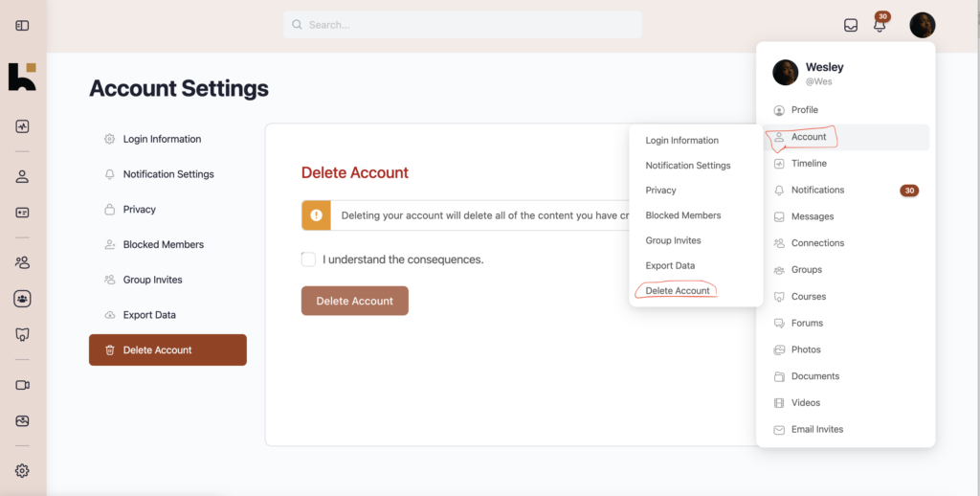Click the courses icon in left sidebar
Image resolution: width=980 pixels, height=496 pixels.
point(22,334)
